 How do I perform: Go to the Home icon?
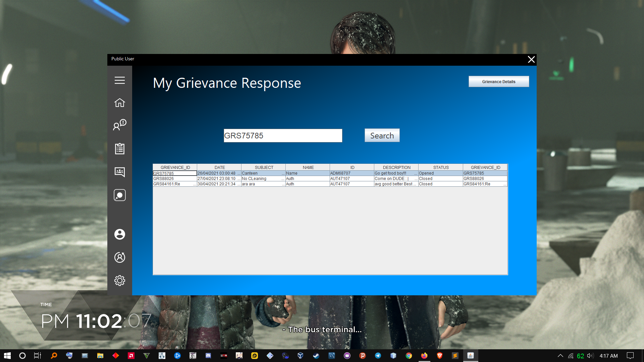(119, 103)
